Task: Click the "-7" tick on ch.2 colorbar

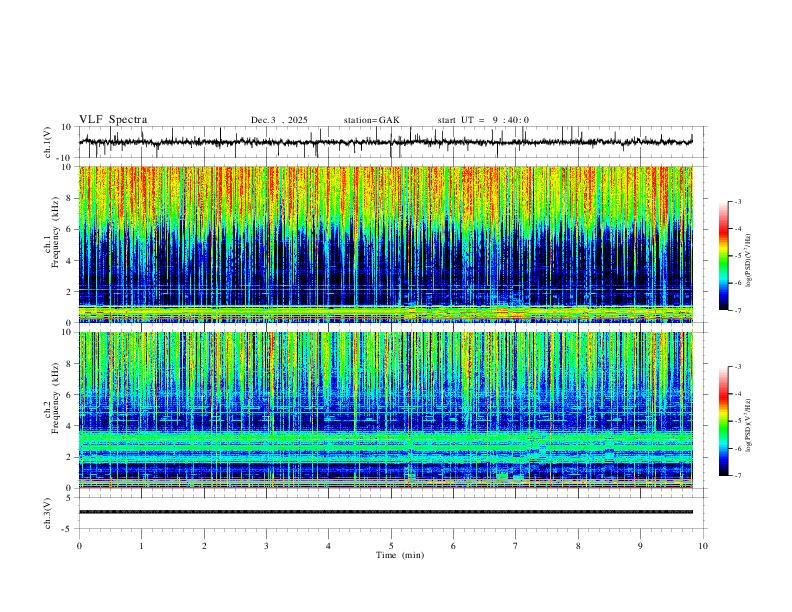Action: (737, 476)
